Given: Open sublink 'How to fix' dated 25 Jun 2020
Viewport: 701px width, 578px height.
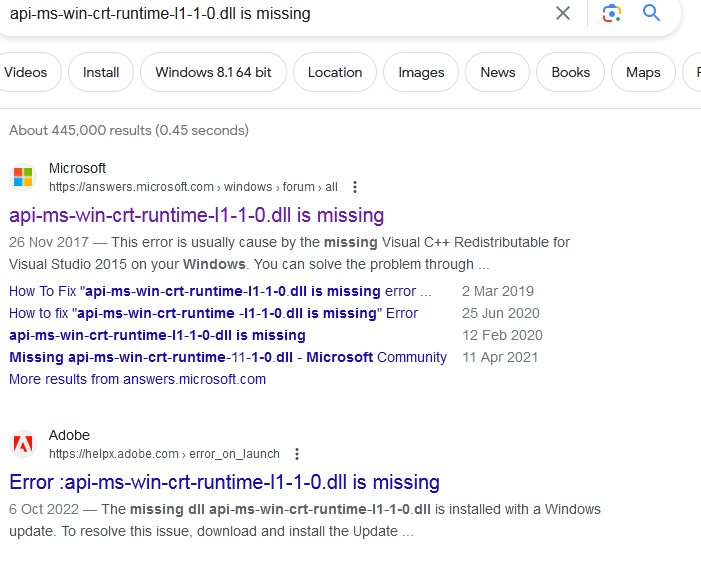Looking at the screenshot, I should click(214, 313).
